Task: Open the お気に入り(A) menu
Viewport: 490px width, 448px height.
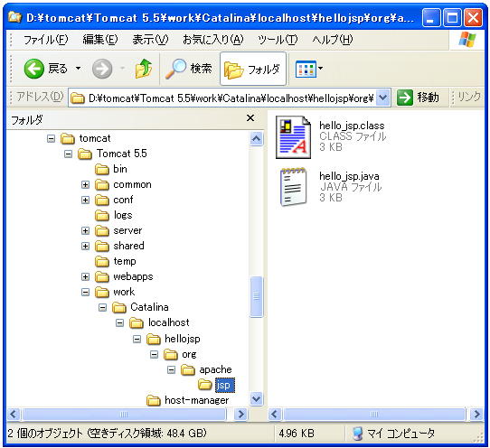Action: click(213, 40)
